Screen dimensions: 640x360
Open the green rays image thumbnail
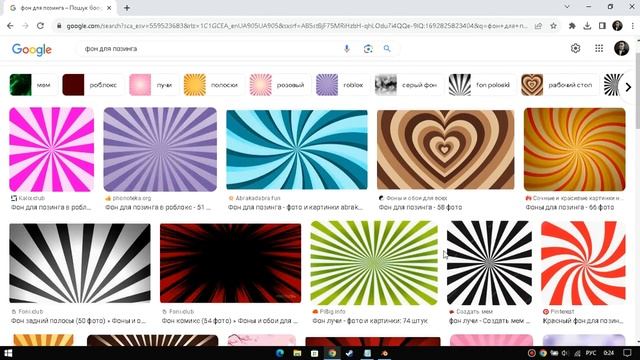tap(374, 263)
